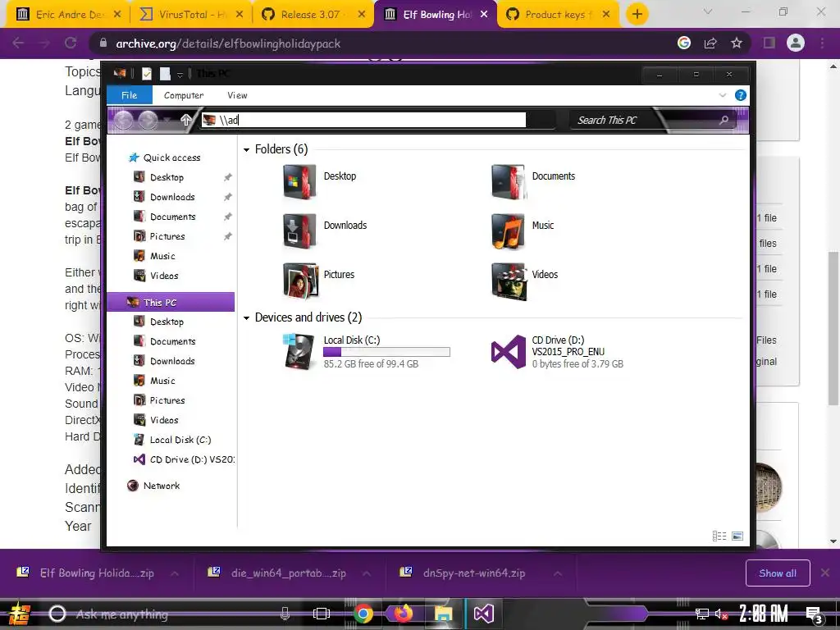Click Show all downloads button
This screenshot has width=840, height=630.
point(778,573)
